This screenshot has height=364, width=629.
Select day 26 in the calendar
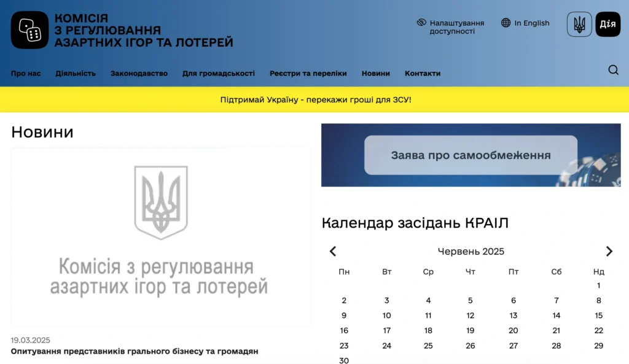[470, 346]
